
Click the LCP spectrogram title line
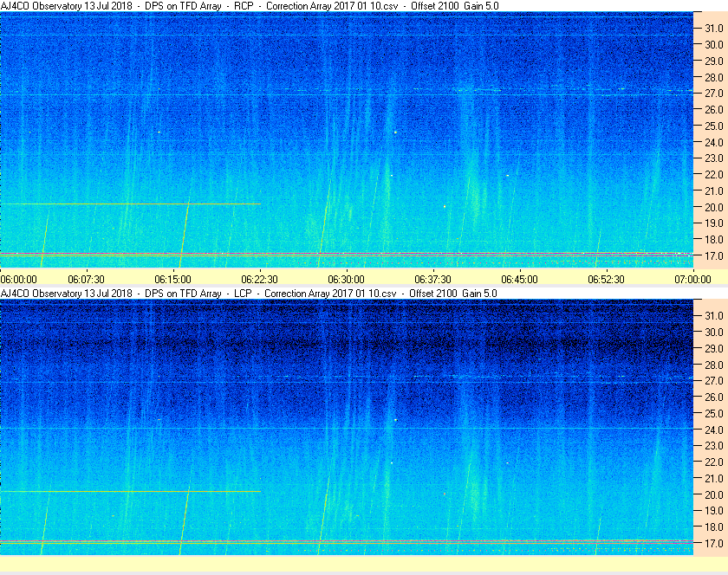[x=249, y=294]
